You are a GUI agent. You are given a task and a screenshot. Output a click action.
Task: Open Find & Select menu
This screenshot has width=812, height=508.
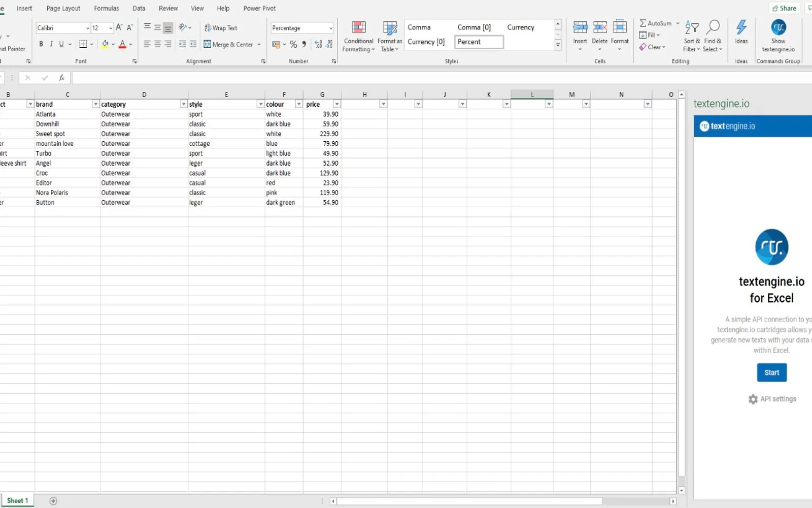[x=713, y=36]
